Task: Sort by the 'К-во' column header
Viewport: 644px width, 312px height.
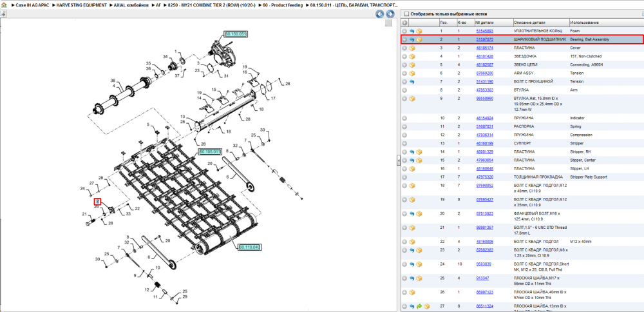Action: (x=465, y=23)
